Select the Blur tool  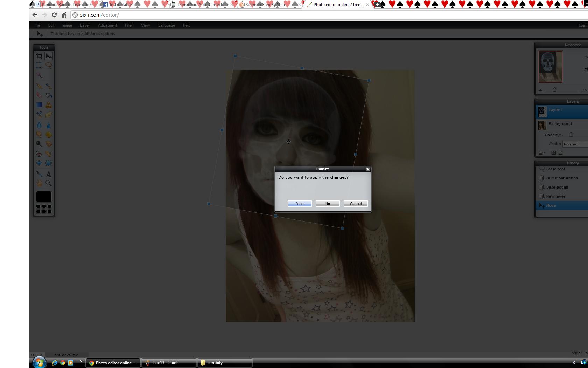(x=39, y=125)
